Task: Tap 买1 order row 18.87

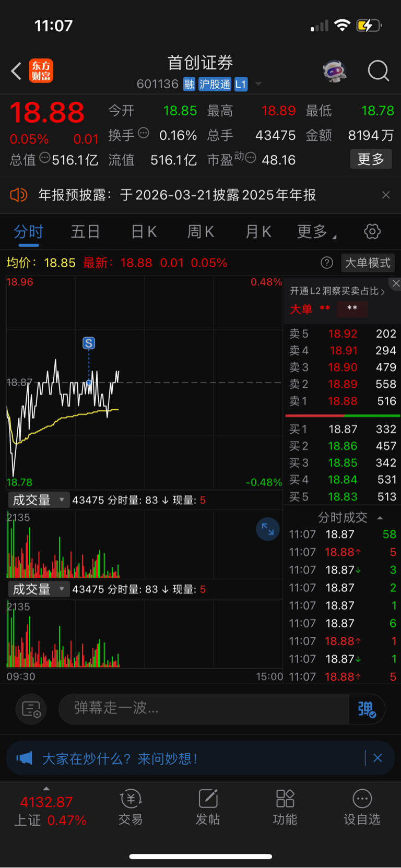Action: click(x=343, y=429)
